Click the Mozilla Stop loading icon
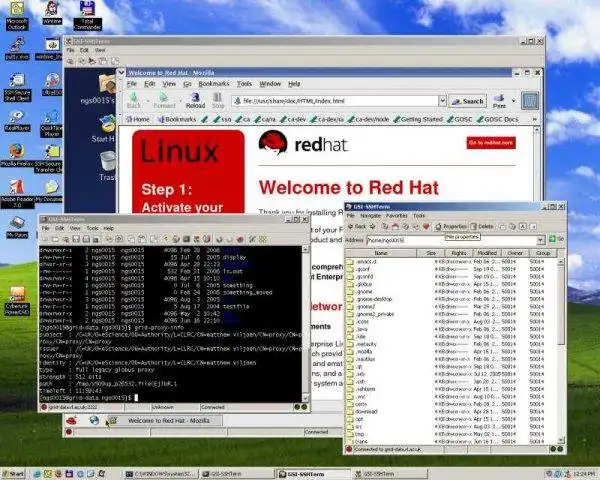The image size is (600, 480). point(218,100)
